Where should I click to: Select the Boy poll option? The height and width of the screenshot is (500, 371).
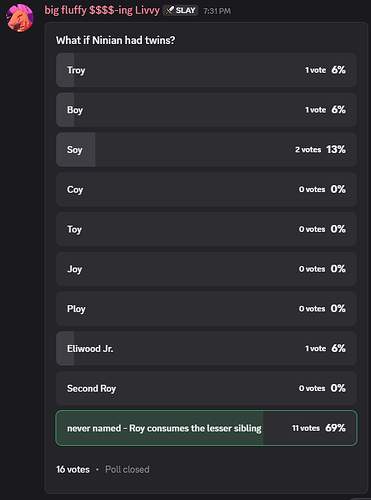click(x=206, y=110)
